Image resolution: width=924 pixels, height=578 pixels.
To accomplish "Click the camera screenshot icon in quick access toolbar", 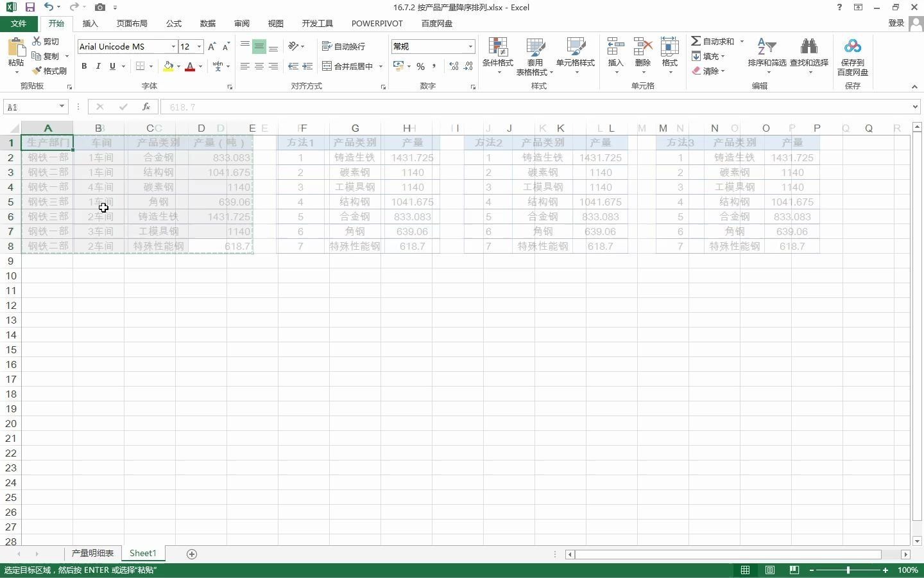I will (x=99, y=7).
